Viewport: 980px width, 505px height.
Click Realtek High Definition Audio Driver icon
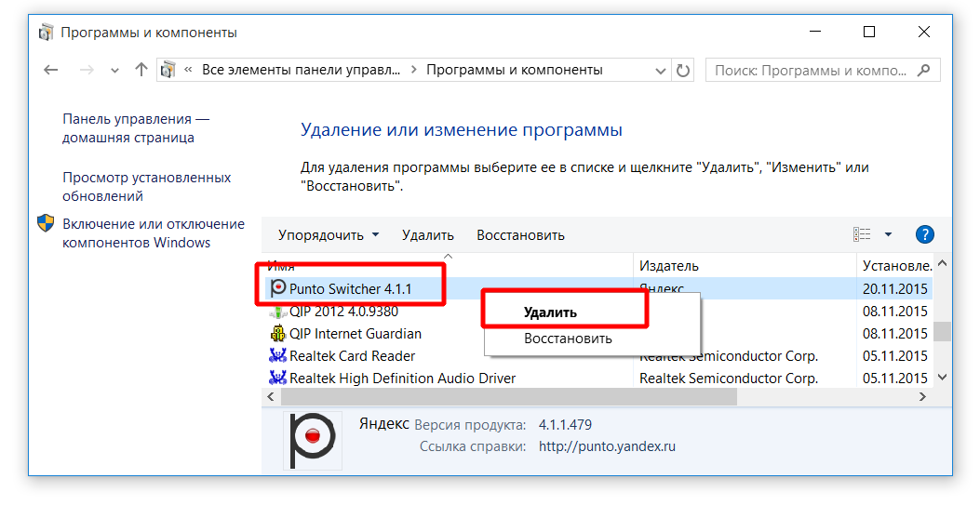click(277, 379)
